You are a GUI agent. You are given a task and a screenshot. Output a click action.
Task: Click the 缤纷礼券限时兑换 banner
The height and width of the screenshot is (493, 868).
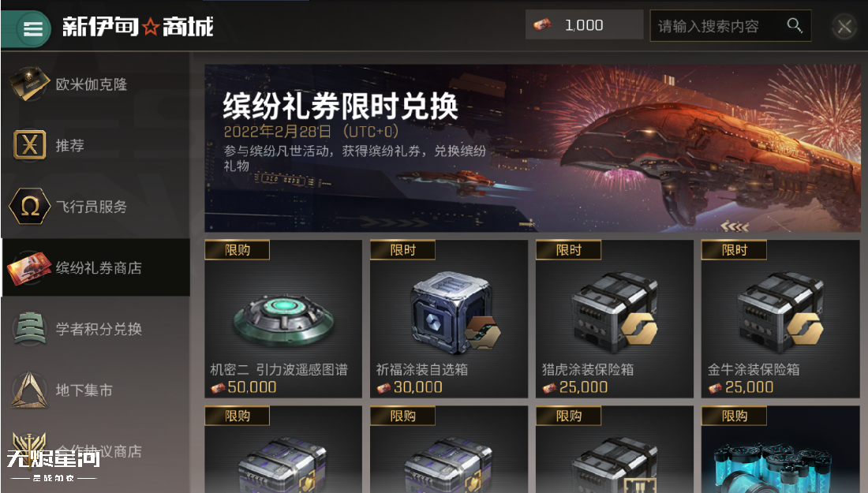(533, 148)
